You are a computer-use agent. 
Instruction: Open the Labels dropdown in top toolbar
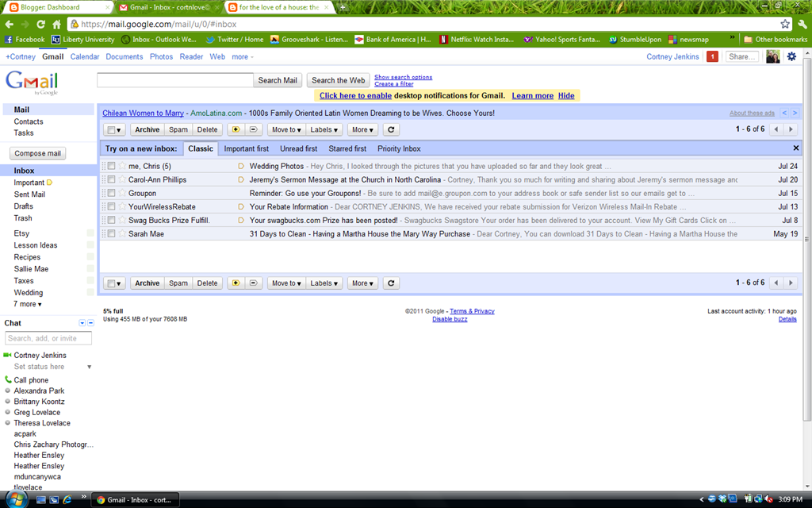pos(324,129)
